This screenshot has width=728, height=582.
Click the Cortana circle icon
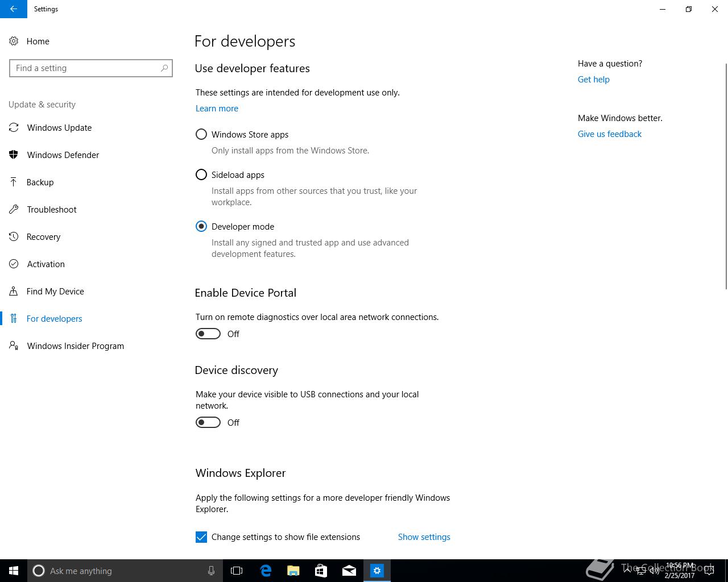point(39,571)
